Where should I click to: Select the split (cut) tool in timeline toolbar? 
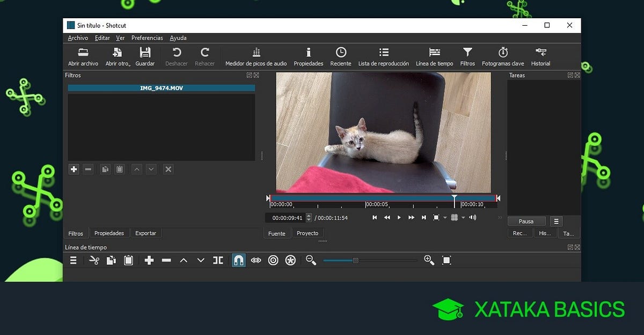pos(218,260)
